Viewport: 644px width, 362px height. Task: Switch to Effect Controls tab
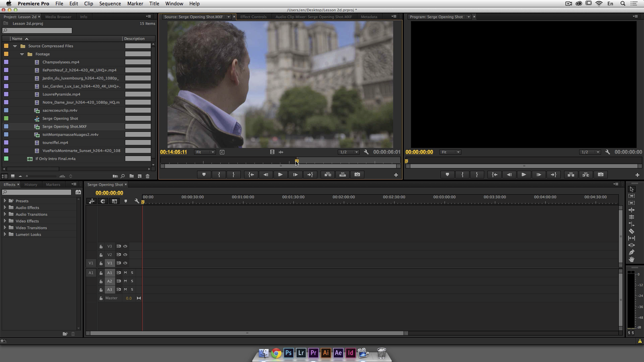coord(253,17)
